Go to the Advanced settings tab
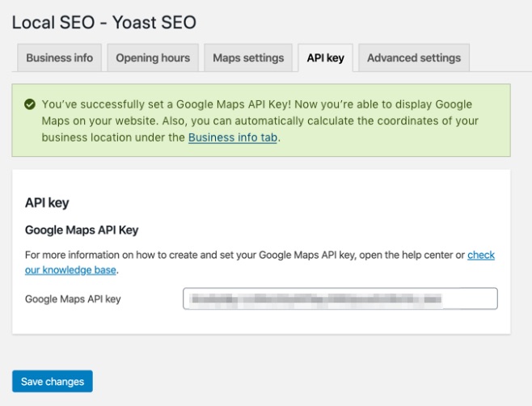 click(414, 57)
